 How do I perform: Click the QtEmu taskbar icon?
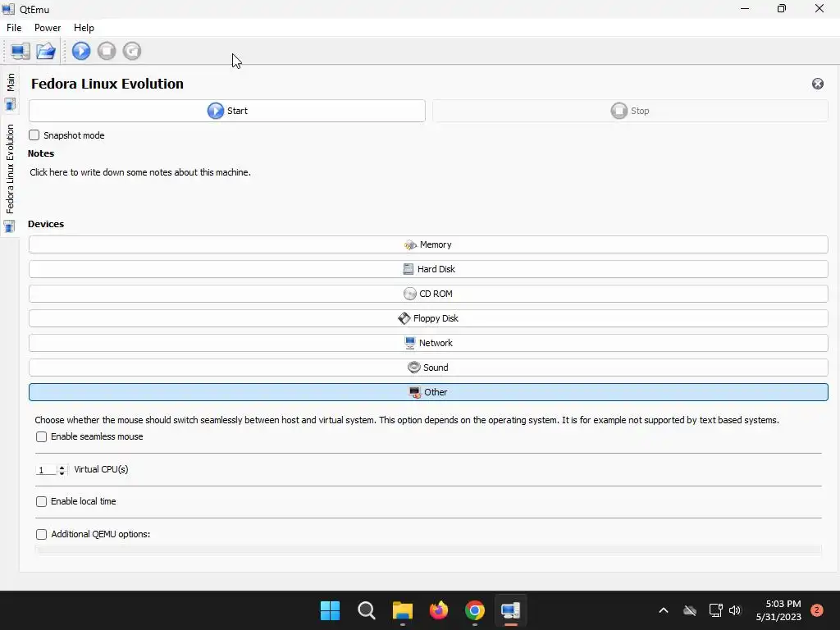point(510,610)
